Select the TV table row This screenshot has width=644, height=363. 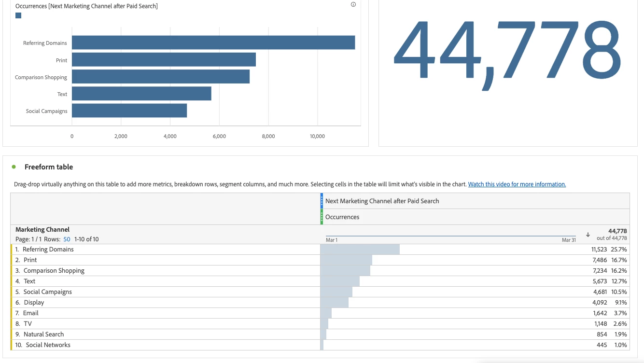coord(320,324)
